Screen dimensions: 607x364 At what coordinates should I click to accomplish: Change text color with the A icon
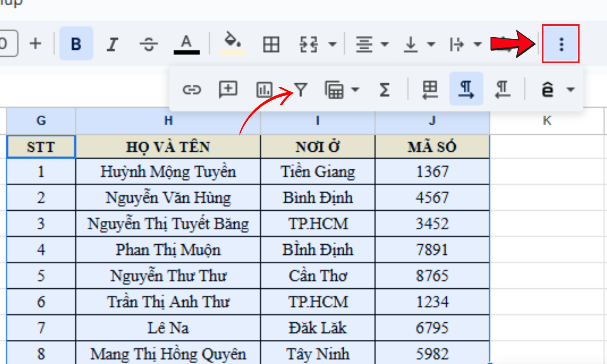click(186, 44)
